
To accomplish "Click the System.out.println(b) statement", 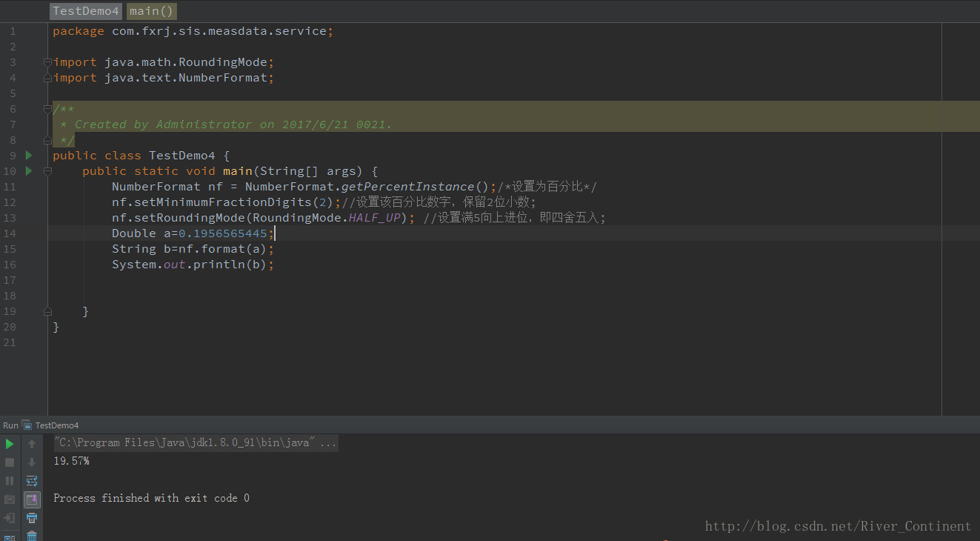I will tap(193, 265).
